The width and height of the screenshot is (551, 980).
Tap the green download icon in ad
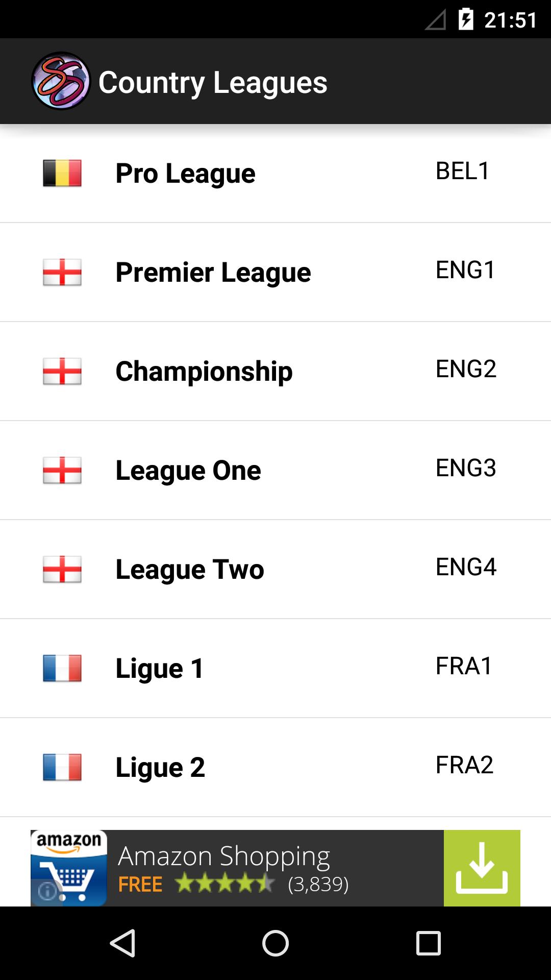[x=482, y=868]
